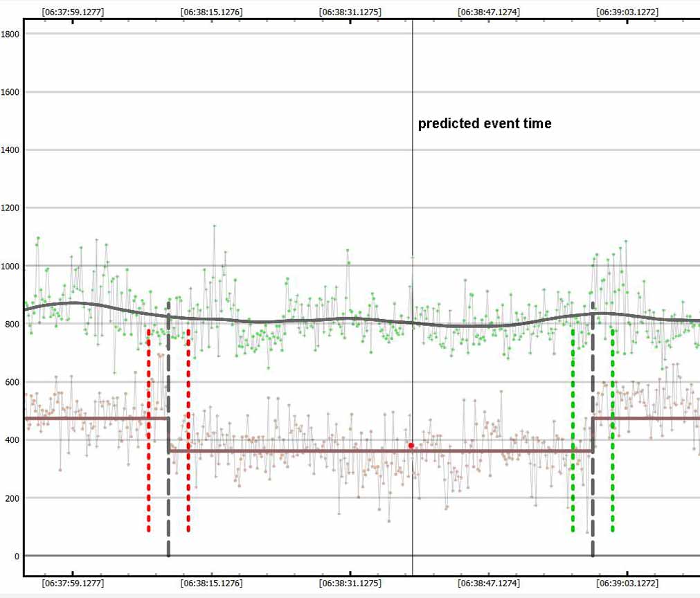
Task: Select the left red dotted marker line
Action: click(149, 429)
